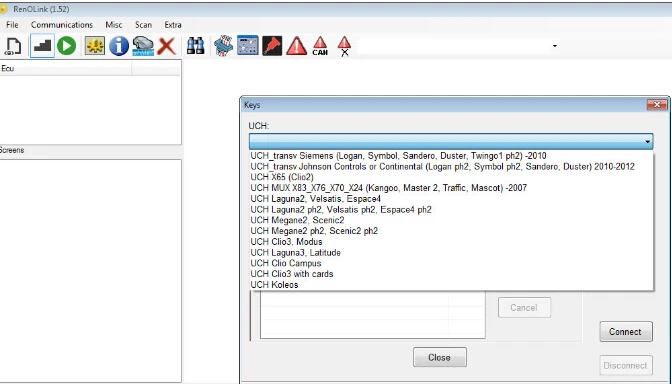This screenshot has height=386, width=672.
Task: Click the silver car icon
Action: click(143, 46)
